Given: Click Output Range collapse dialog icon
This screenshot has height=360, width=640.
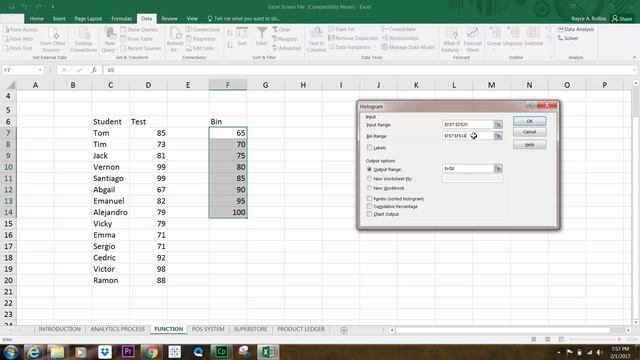Looking at the screenshot, I should point(498,169).
